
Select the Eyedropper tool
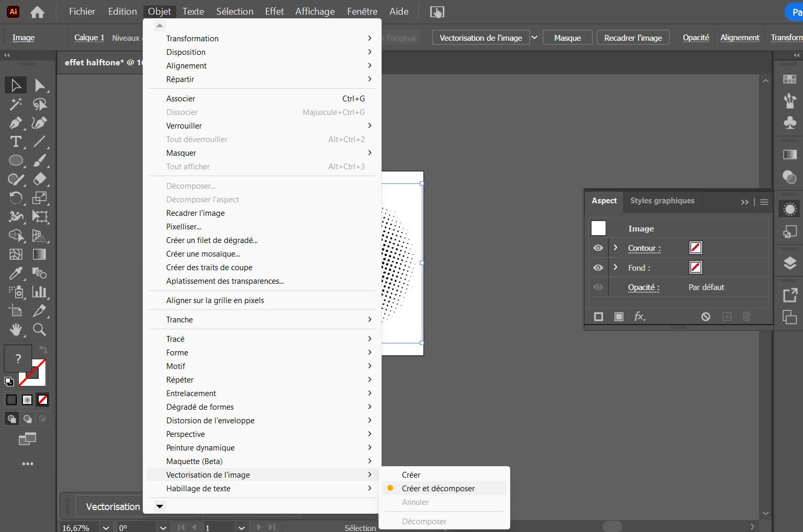coord(16,273)
